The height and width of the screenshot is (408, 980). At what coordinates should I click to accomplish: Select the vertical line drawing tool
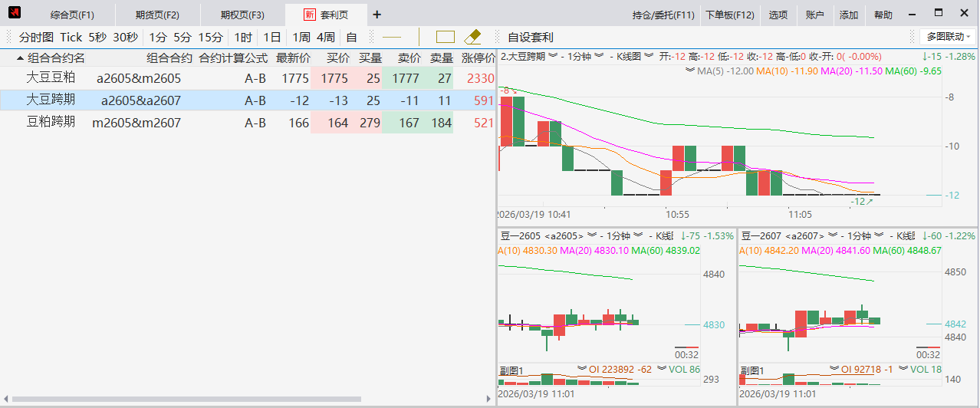click(x=419, y=37)
